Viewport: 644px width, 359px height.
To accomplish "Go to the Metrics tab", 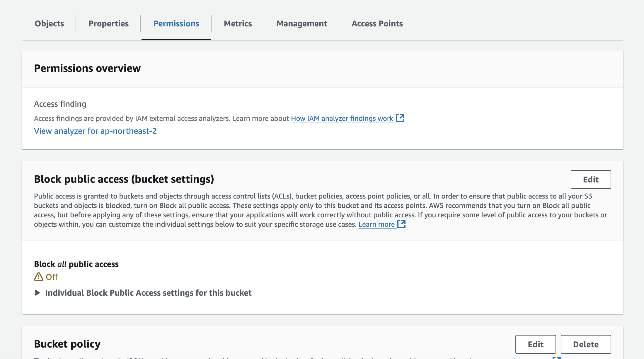I will tap(238, 23).
